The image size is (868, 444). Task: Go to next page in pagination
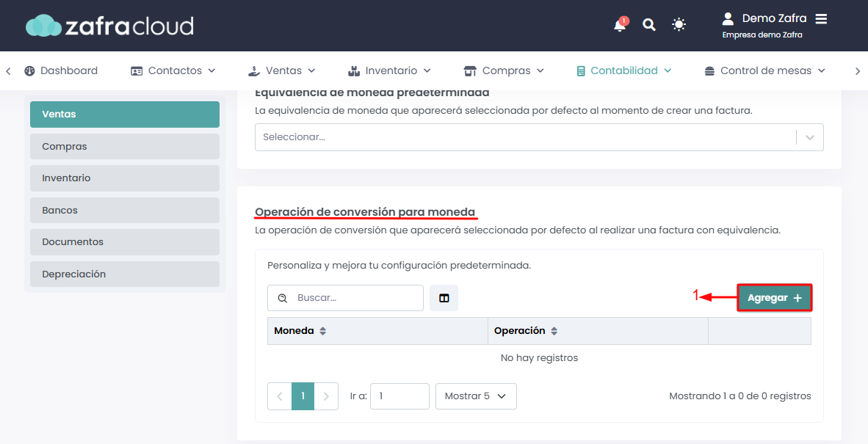pyautogui.click(x=326, y=396)
